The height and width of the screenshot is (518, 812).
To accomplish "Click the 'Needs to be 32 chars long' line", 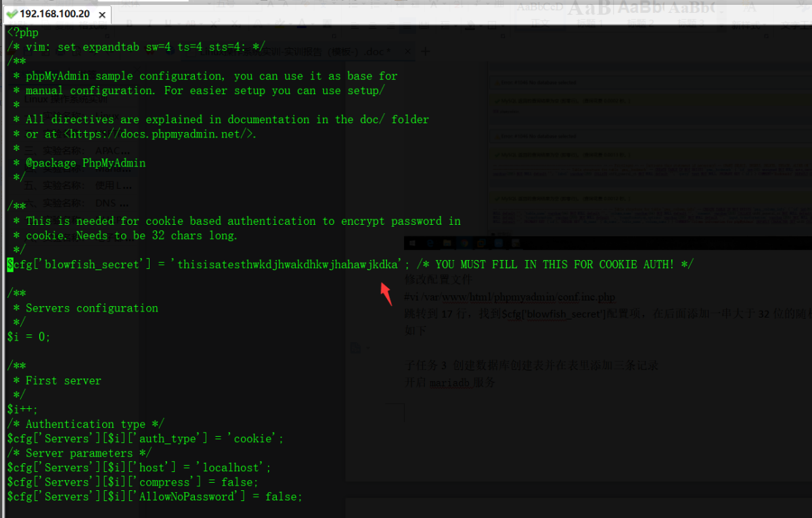I will point(125,236).
